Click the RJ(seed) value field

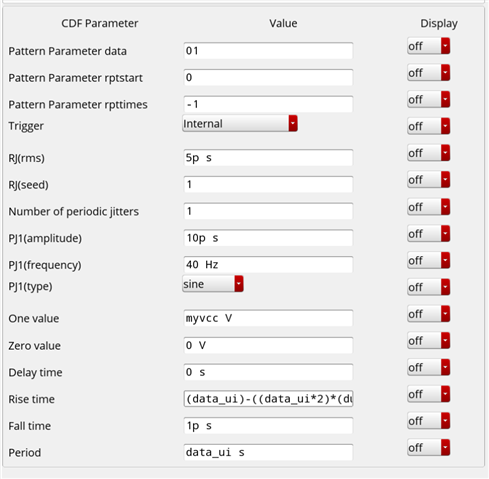coord(268,184)
